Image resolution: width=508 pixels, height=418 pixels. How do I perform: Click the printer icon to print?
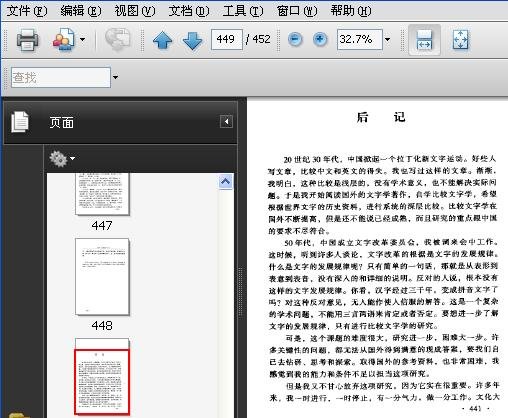(x=27, y=40)
